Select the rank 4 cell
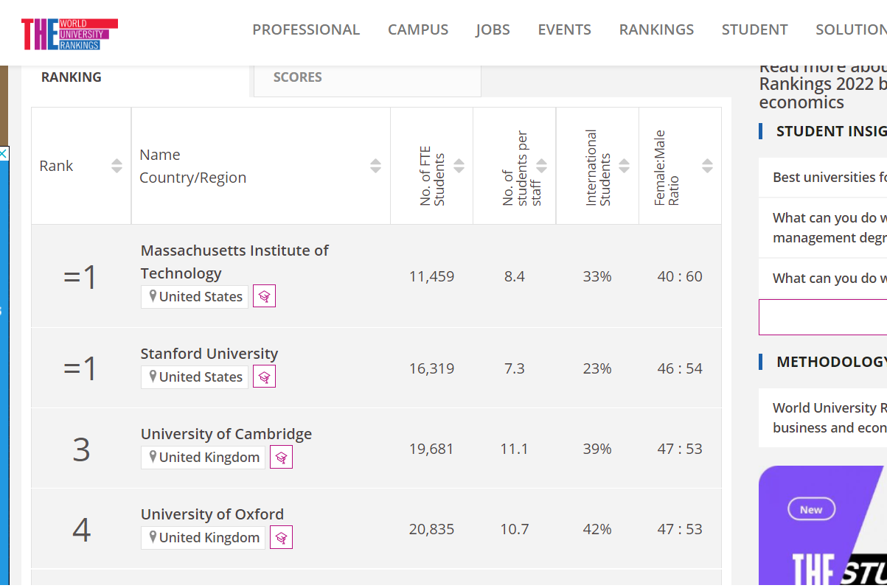 pos(81,529)
